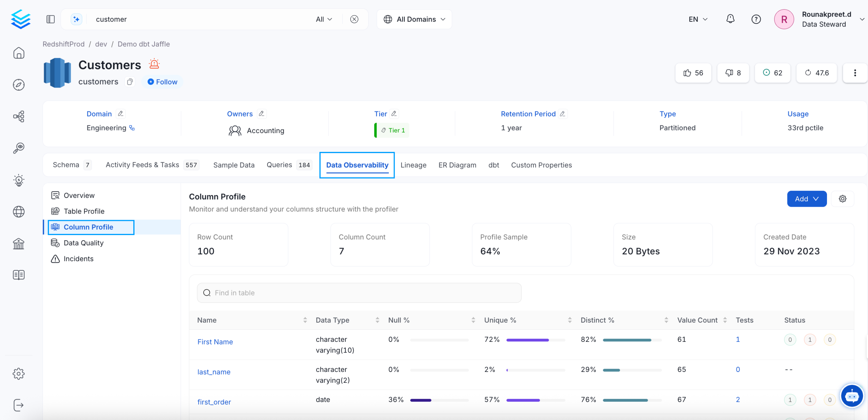Copy the customers table name
The image size is (868, 420).
tap(130, 82)
